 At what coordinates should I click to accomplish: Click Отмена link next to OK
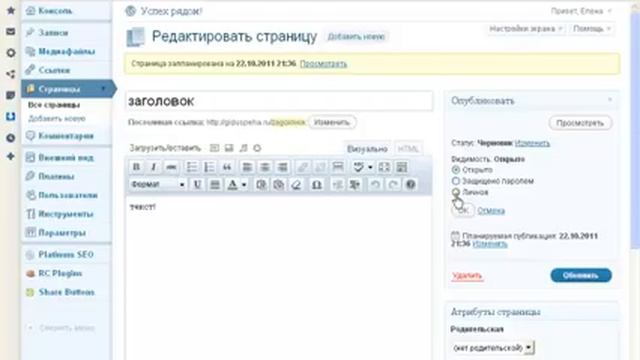(491, 211)
